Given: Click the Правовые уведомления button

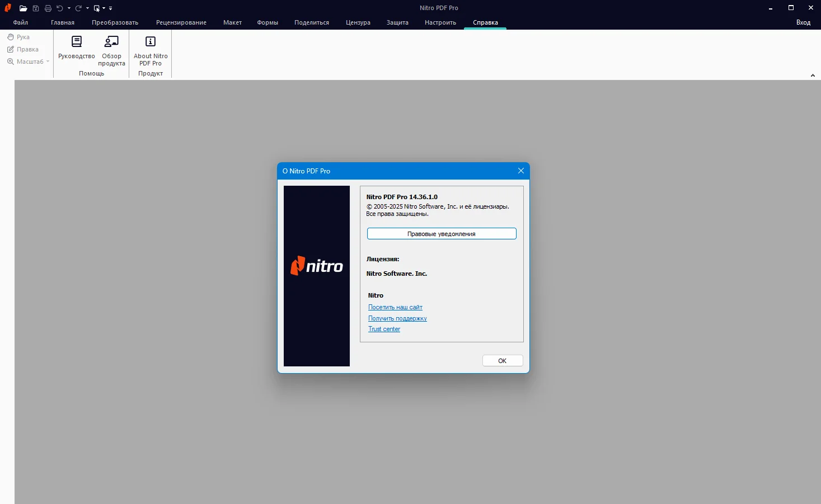Looking at the screenshot, I should point(442,234).
